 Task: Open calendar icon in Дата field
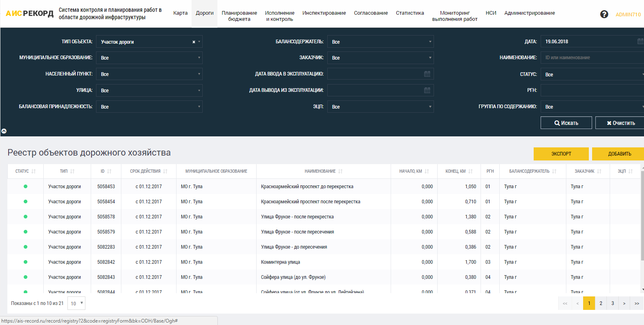pyautogui.click(x=640, y=41)
